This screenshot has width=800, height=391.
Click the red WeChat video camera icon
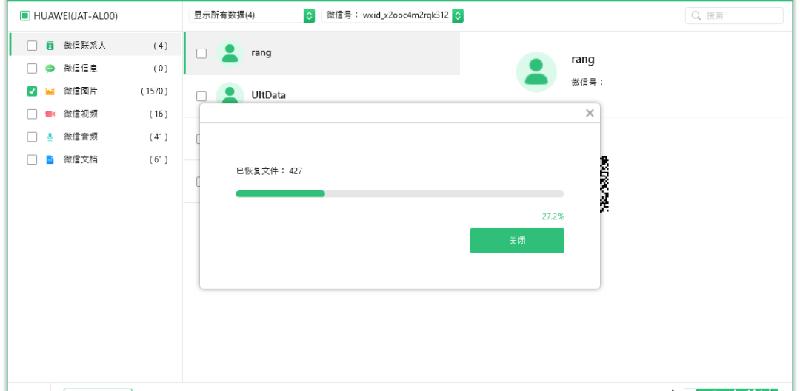tap(49, 114)
